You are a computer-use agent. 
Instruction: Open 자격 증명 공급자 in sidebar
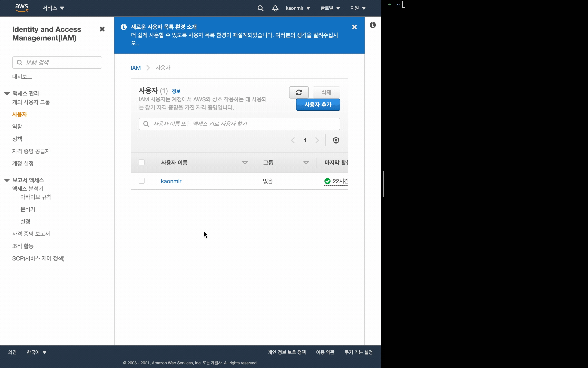[31, 151]
